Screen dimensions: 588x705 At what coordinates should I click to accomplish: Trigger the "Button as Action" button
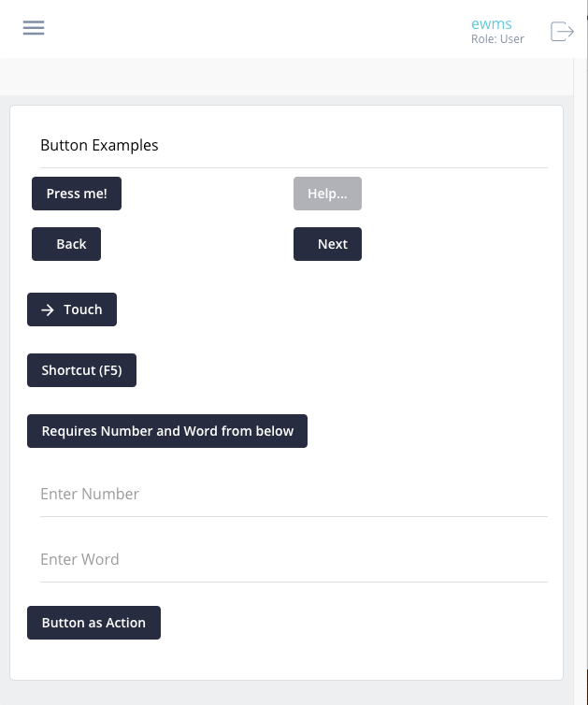93,623
